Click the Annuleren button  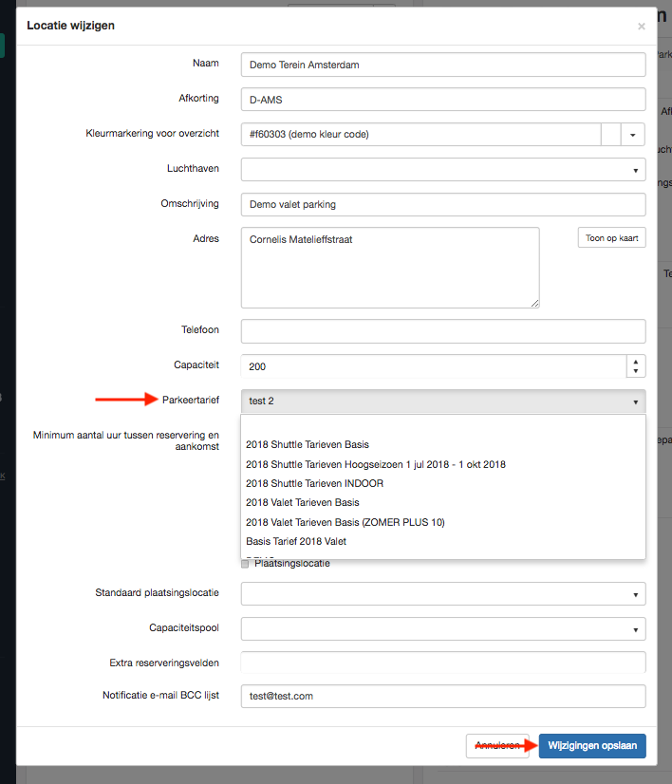497,745
